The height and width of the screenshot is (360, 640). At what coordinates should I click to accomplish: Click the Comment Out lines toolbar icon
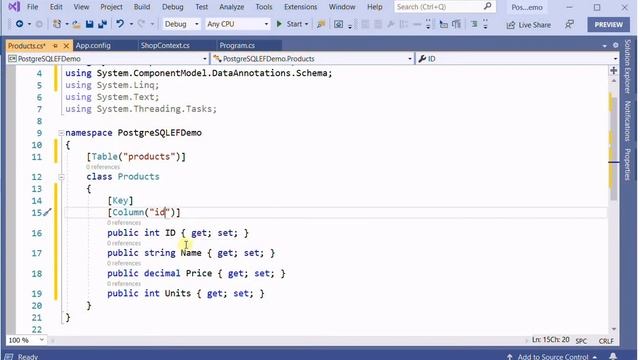click(474, 24)
